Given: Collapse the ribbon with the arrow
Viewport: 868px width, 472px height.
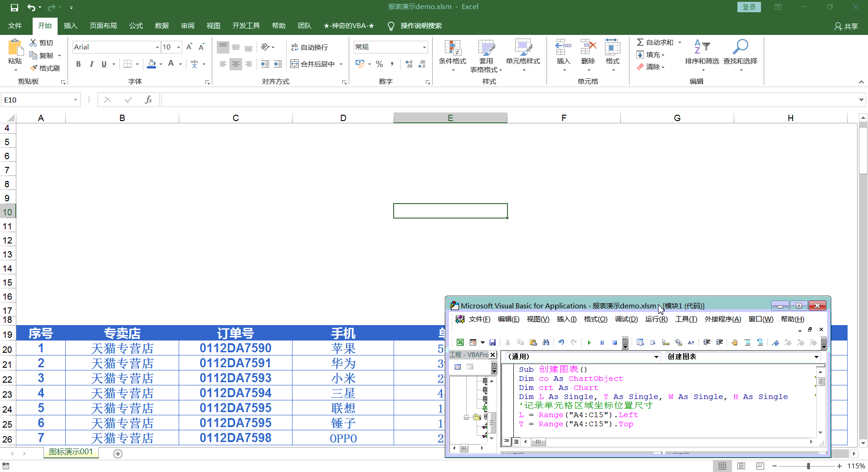Looking at the screenshot, I should 861,82.
